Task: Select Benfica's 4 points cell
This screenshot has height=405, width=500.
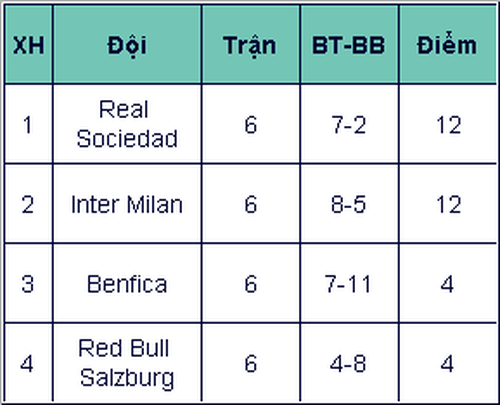Action: pyautogui.click(x=448, y=283)
